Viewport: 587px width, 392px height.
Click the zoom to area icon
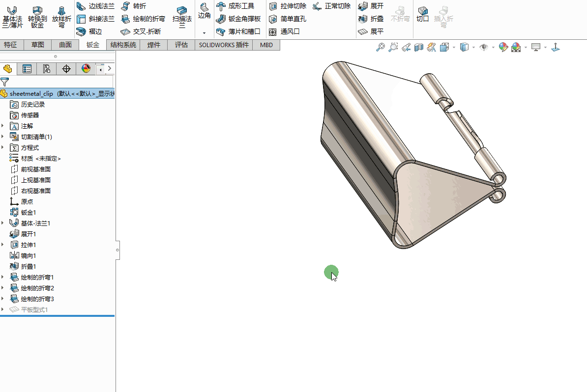click(x=393, y=47)
